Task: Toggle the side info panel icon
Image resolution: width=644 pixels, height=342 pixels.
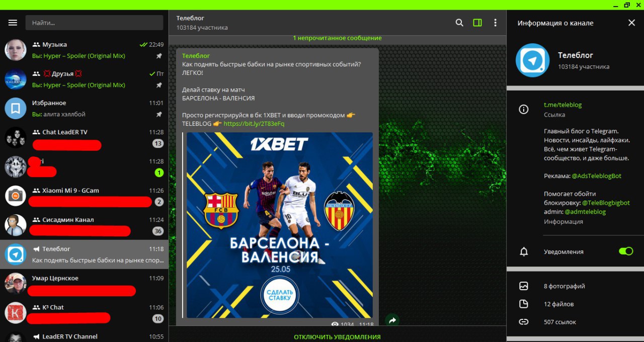Action: (477, 23)
